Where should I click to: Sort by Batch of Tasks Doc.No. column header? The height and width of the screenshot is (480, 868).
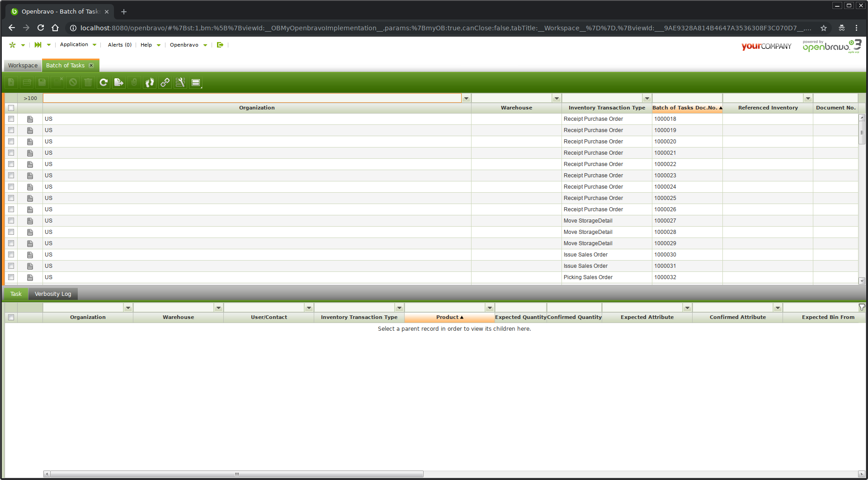coord(687,108)
